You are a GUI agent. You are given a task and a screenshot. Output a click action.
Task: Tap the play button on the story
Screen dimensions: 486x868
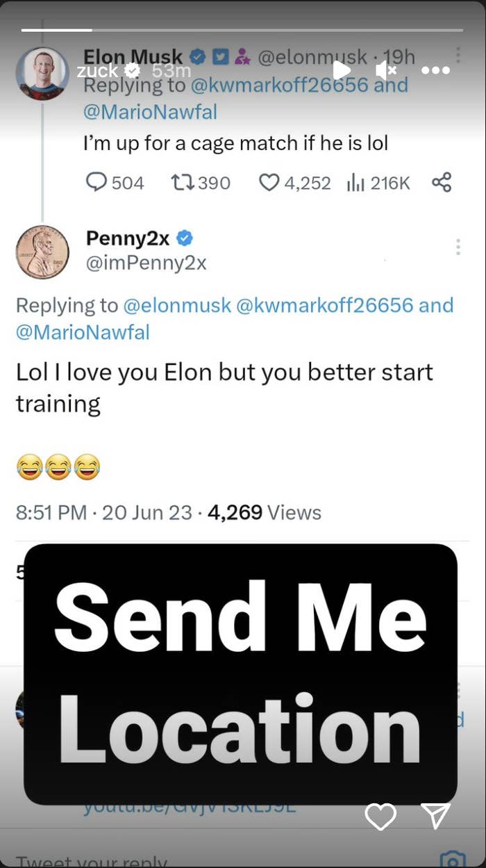(x=341, y=70)
